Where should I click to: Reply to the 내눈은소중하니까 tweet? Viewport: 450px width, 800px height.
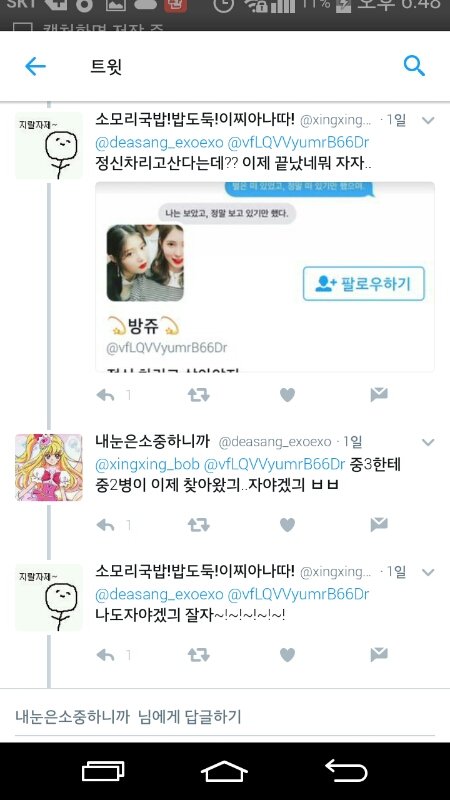[x=105, y=525]
